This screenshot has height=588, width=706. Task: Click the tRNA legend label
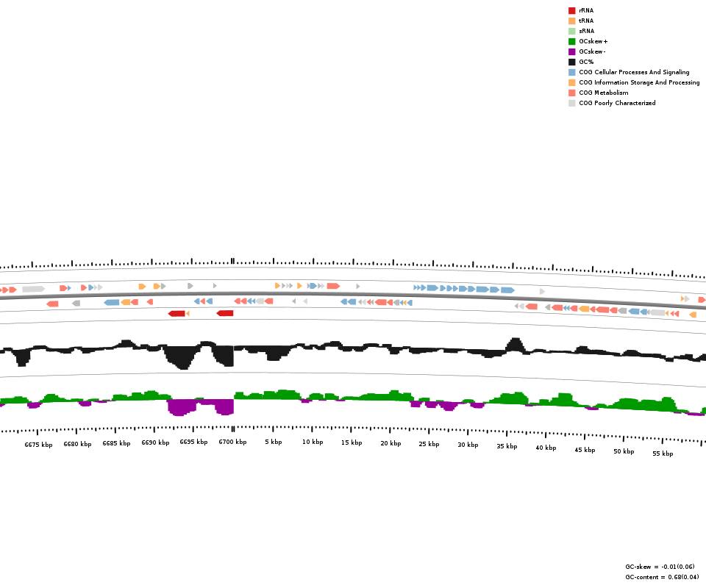tap(586, 21)
